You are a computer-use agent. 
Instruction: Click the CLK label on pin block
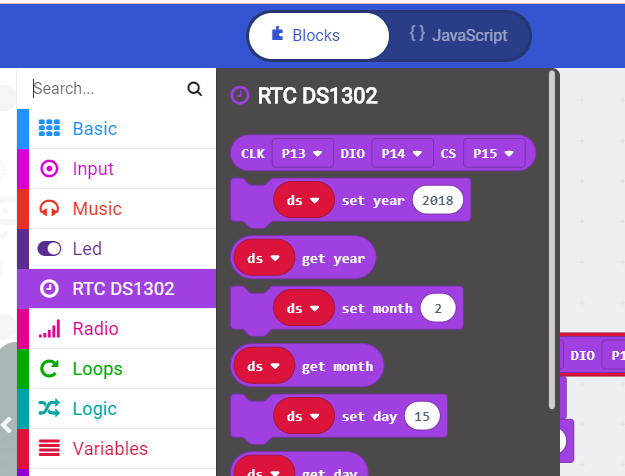pyautogui.click(x=253, y=153)
